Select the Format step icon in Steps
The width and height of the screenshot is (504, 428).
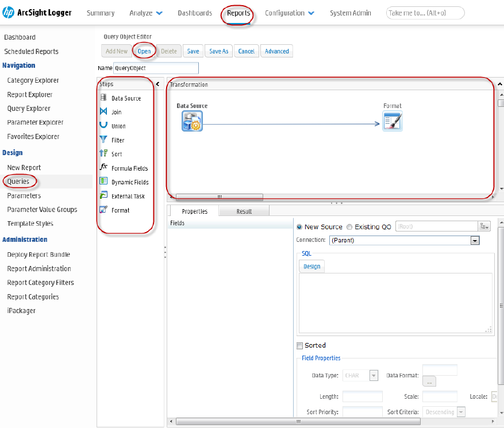click(x=103, y=210)
